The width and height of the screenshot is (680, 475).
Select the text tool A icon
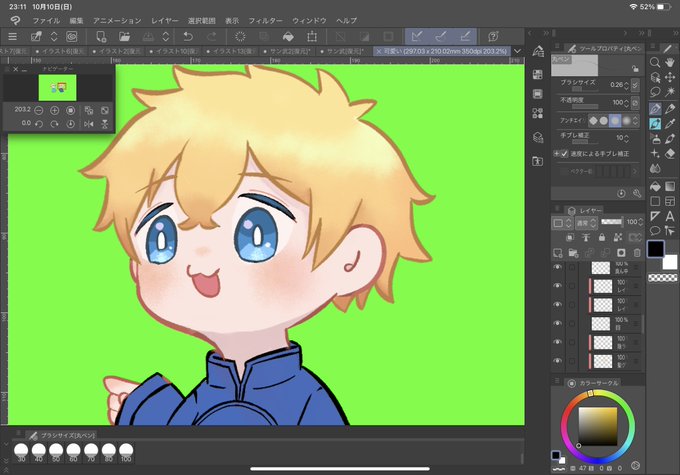[670, 216]
